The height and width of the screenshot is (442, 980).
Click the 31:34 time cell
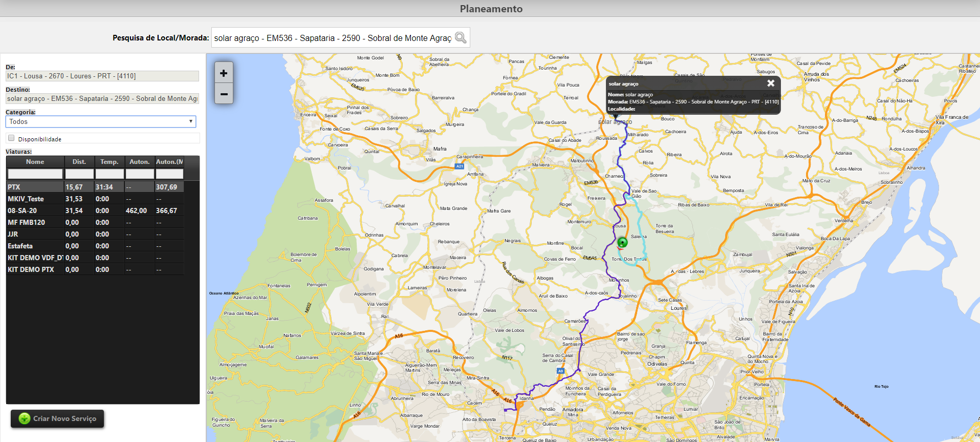[109, 187]
